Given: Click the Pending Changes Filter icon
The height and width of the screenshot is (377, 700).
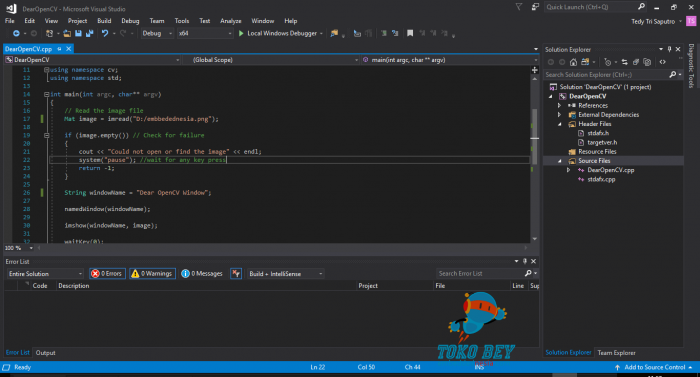Looking at the screenshot, I should click(x=608, y=62).
